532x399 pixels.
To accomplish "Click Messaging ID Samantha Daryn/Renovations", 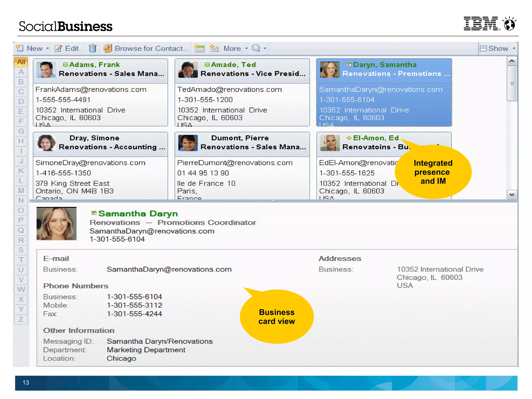I will click(x=160, y=341).
